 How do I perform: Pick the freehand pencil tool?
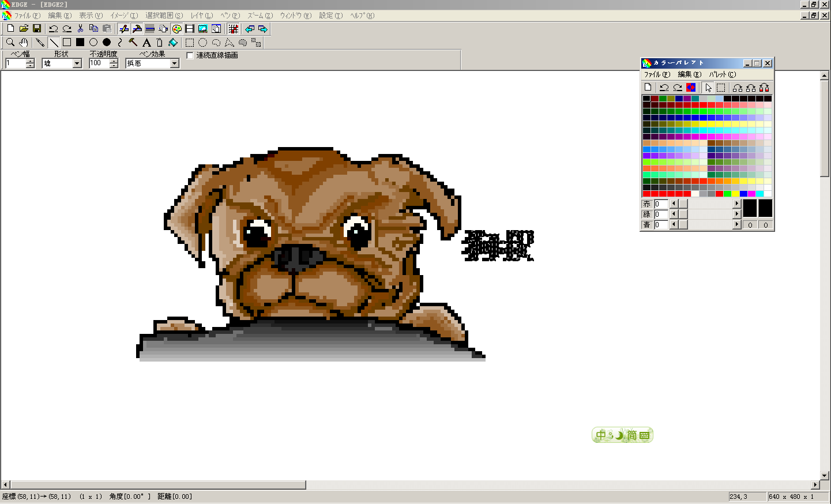click(40, 42)
